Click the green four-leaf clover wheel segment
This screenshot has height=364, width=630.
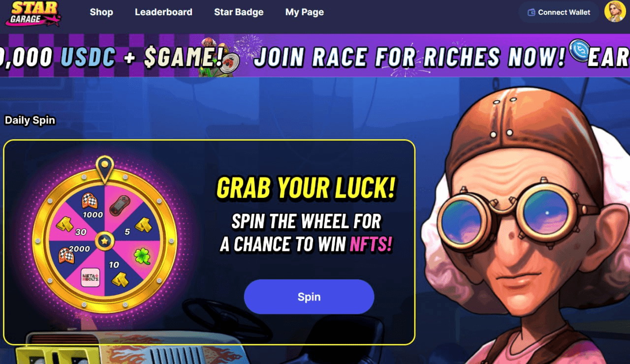[x=142, y=256]
